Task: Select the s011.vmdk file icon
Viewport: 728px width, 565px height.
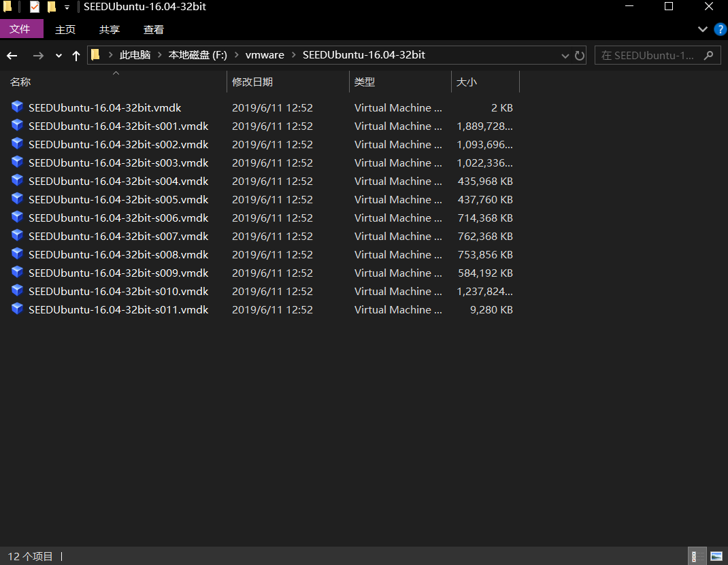Action: 17,309
